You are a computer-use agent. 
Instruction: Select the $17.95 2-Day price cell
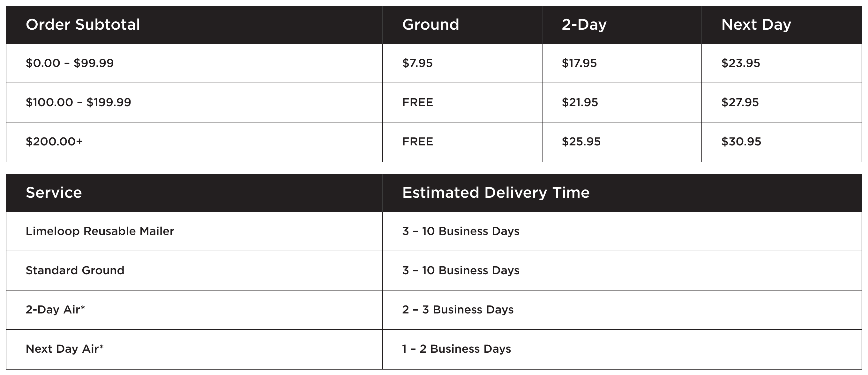pyautogui.click(x=579, y=63)
